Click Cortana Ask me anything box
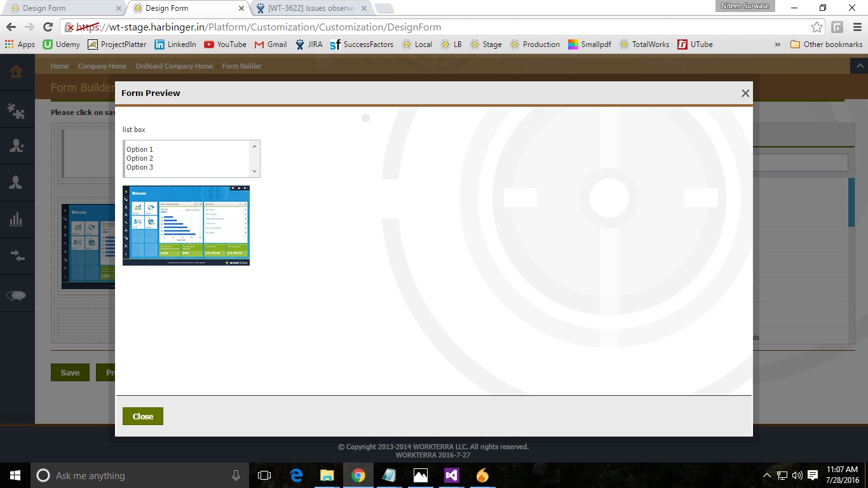The height and width of the screenshot is (488, 868). (x=140, y=475)
